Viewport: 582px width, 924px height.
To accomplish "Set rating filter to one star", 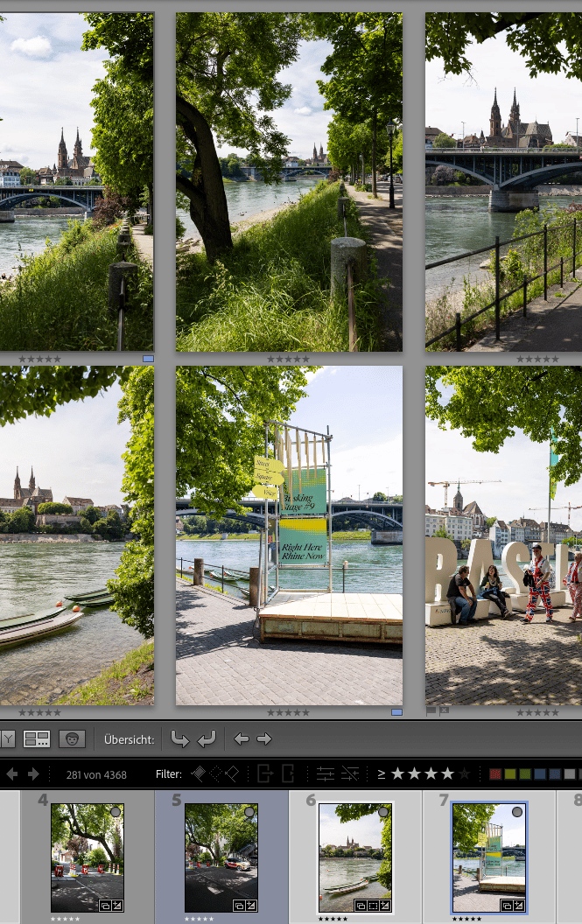I will [398, 773].
